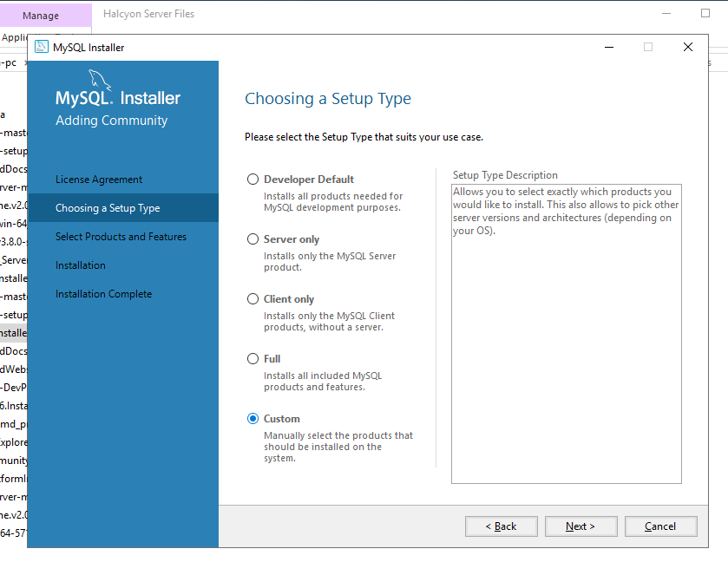The image size is (728, 575).
Task: Click the Custom radio button
Action: tap(253, 419)
